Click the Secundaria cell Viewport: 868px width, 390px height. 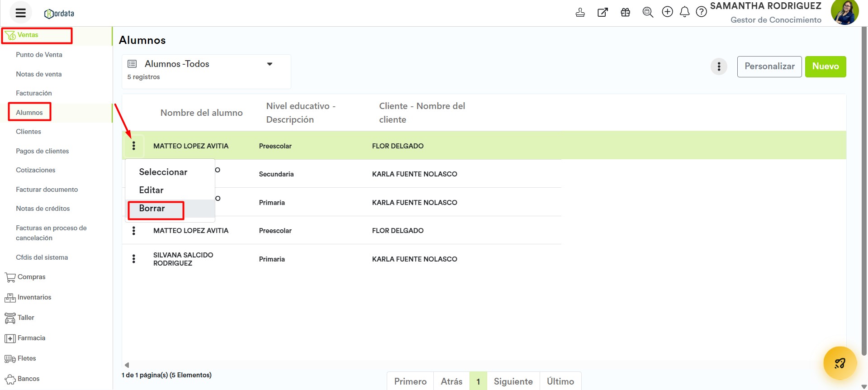click(276, 174)
